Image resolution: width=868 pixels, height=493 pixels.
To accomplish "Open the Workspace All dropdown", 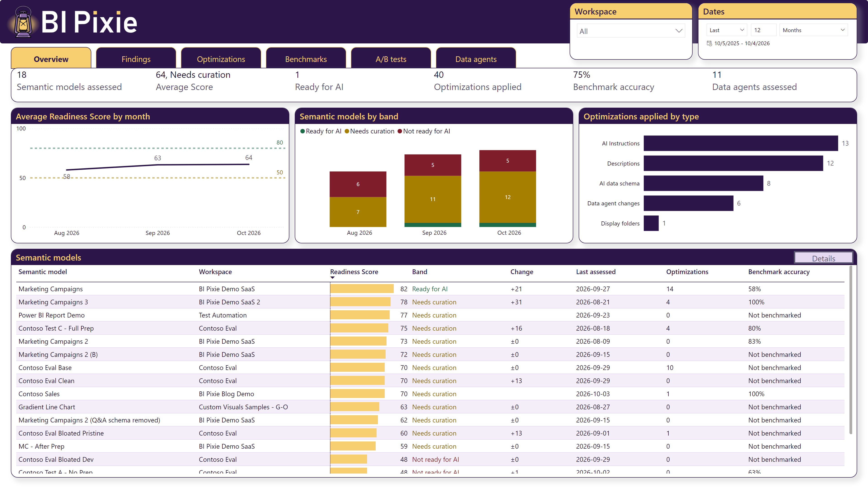I will coord(631,31).
